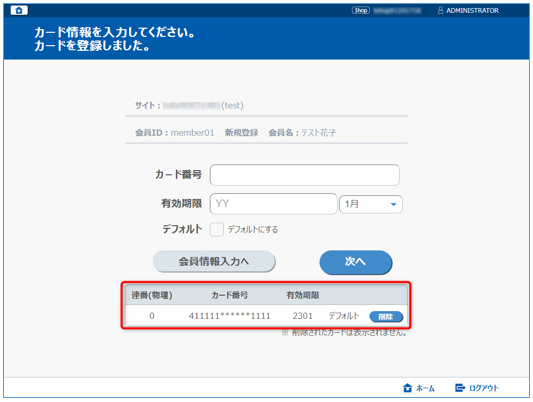
Task: Select the table's 有効期限 column header
Action: pos(303,295)
